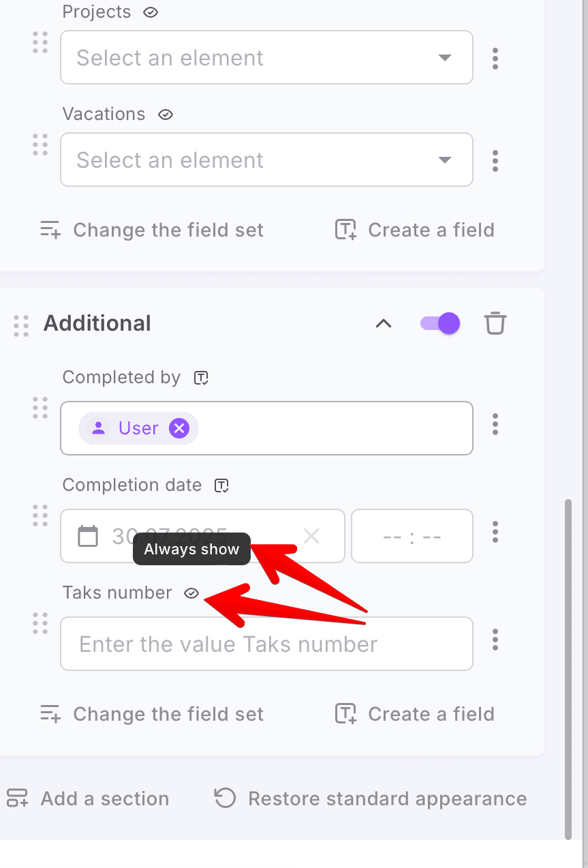Collapse the Additional section with chevron
This screenshot has width=588, height=868.
[384, 323]
